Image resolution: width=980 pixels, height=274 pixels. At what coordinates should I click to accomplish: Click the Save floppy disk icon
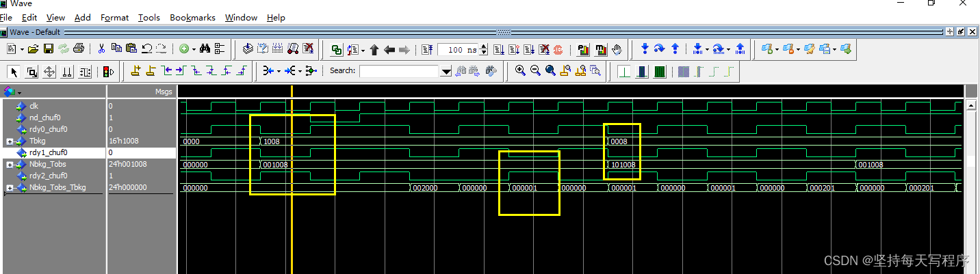click(x=49, y=49)
